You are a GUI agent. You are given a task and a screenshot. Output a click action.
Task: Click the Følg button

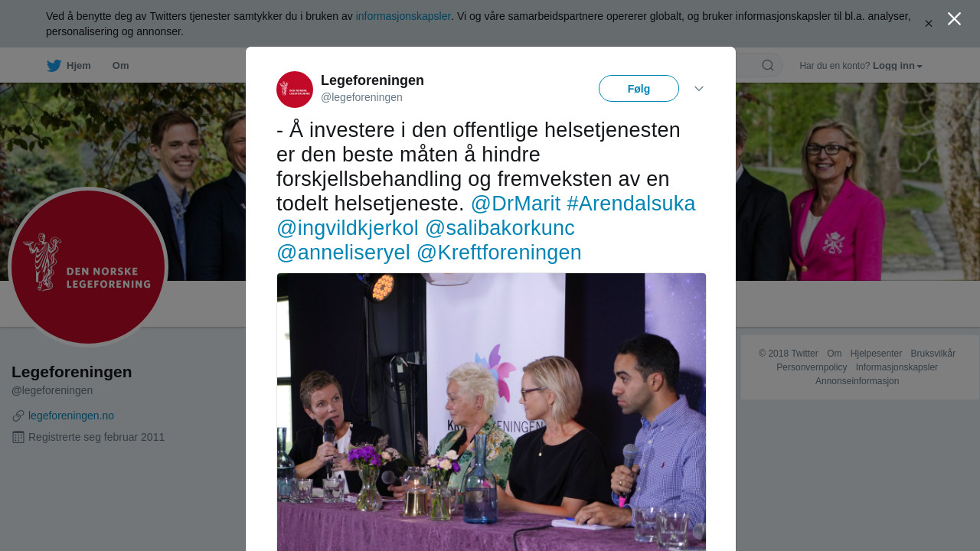click(x=639, y=89)
